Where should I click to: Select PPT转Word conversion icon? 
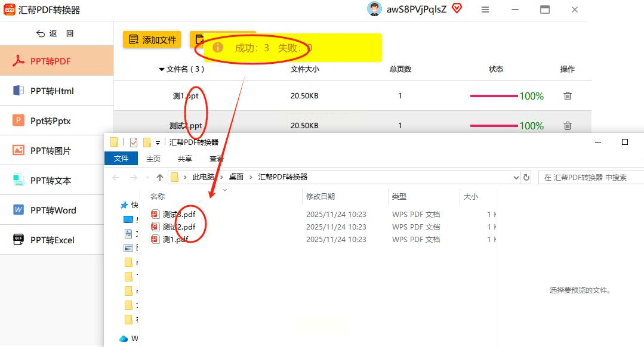pyautogui.click(x=19, y=210)
